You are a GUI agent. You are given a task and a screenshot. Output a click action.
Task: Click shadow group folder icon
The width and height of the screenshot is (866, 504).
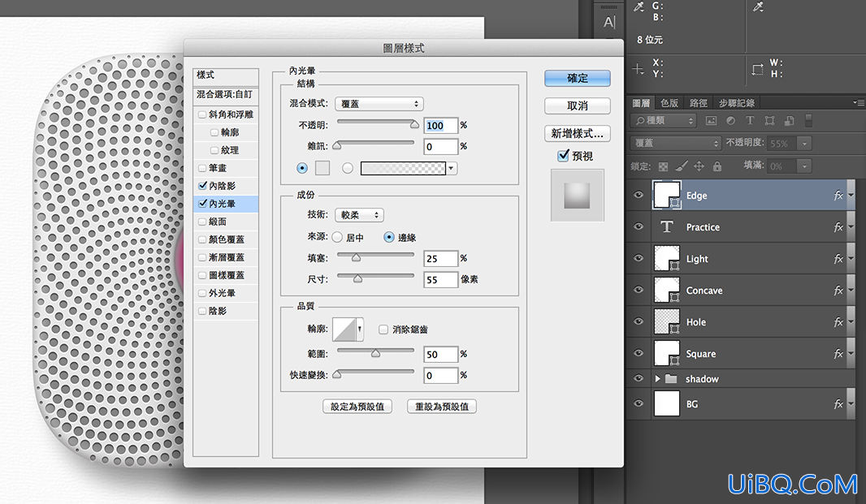[671, 379]
